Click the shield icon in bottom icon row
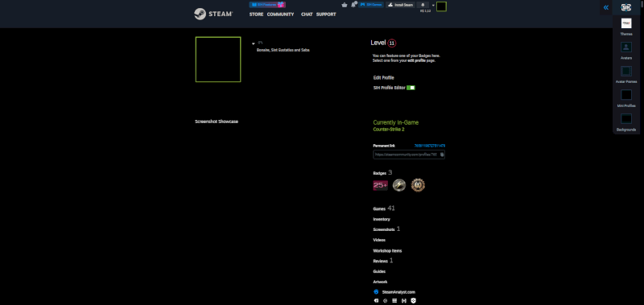Image resolution: width=644 pixels, height=305 pixels. [414, 301]
